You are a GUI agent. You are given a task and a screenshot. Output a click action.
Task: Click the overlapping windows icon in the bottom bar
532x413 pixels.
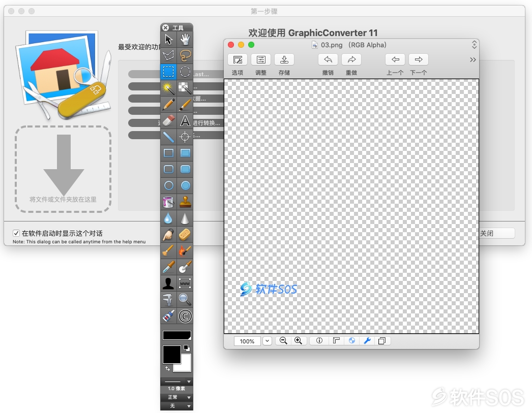click(x=382, y=341)
